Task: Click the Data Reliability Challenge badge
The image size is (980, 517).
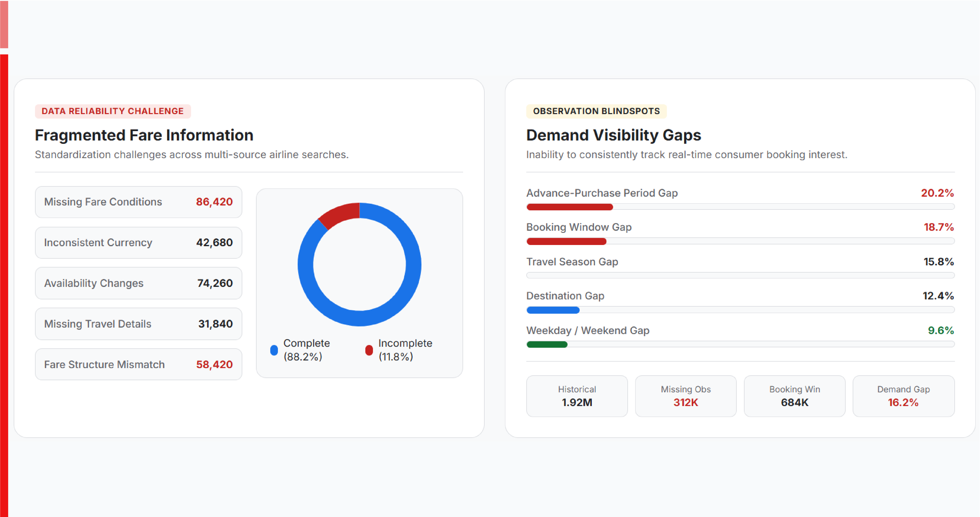Action: (113, 111)
